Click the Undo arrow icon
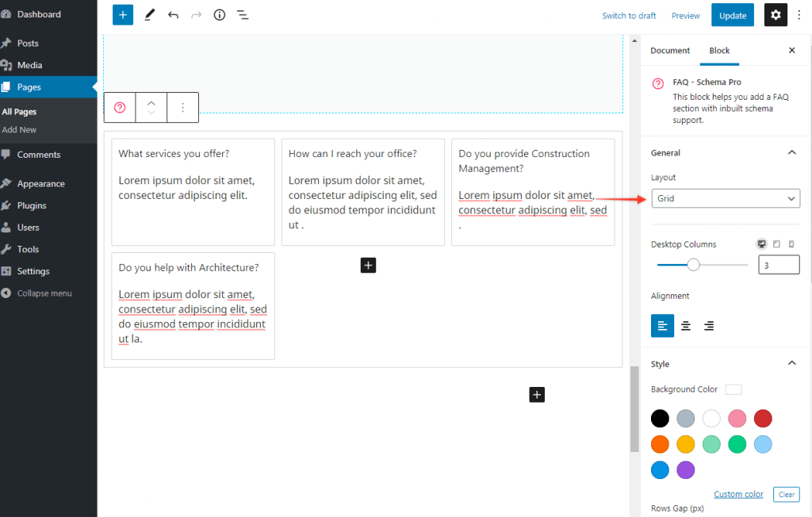The height and width of the screenshot is (517, 812). pyautogui.click(x=174, y=14)
